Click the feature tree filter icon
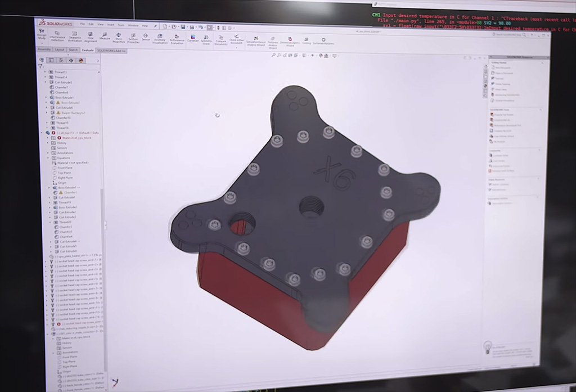Image resolution: width=576 pixels, height=392 pixels. (x=40, y=66)
